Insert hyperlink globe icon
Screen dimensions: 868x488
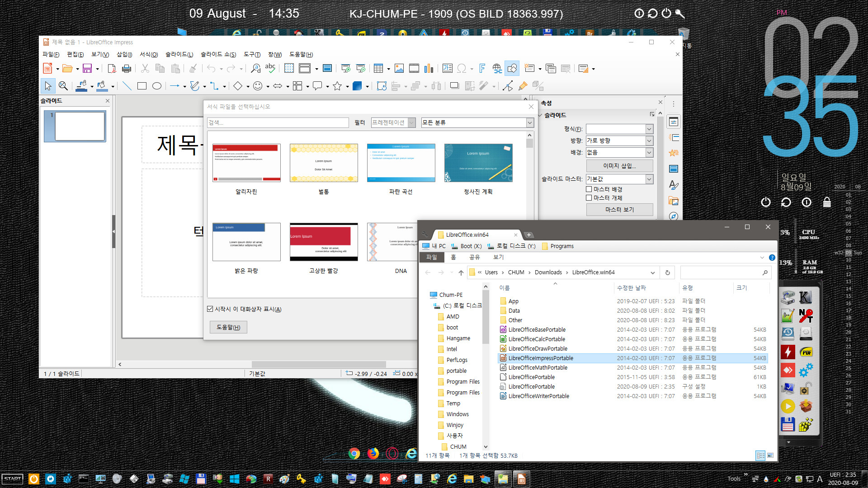click(497, 68)
